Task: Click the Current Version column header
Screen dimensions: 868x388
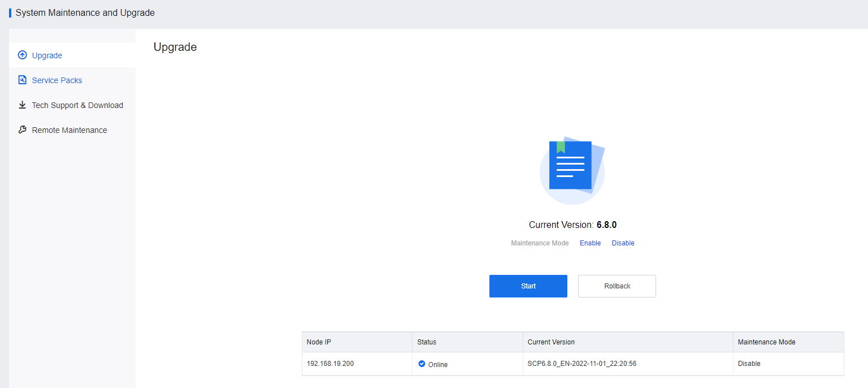Action: 551,342
